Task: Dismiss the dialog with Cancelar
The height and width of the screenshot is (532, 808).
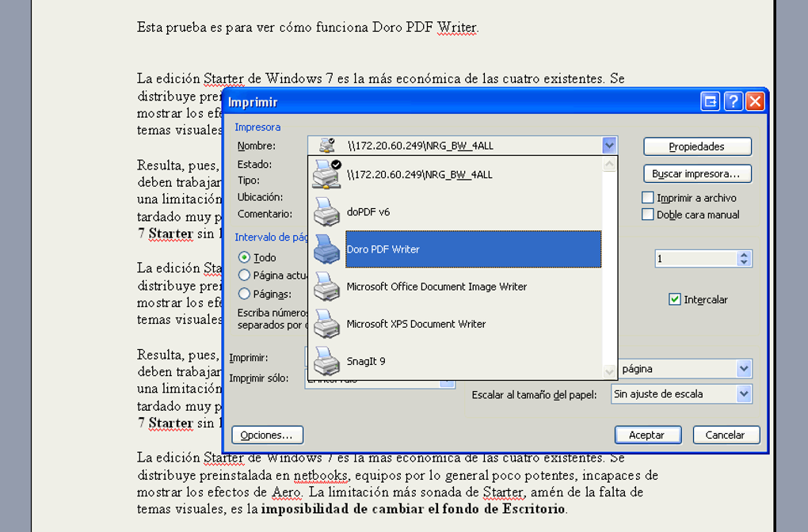Action: click(x=726, y=435)
